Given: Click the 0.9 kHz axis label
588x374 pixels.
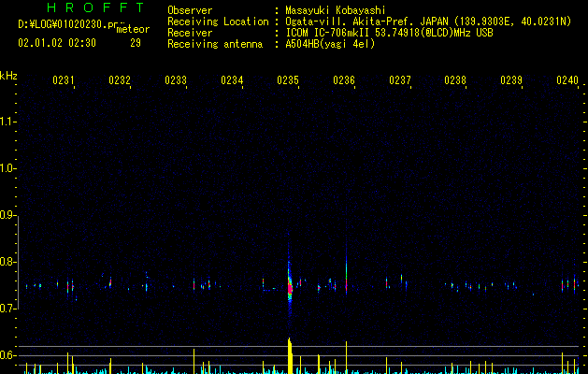Looking at the screenshot, I should (7, 215).
